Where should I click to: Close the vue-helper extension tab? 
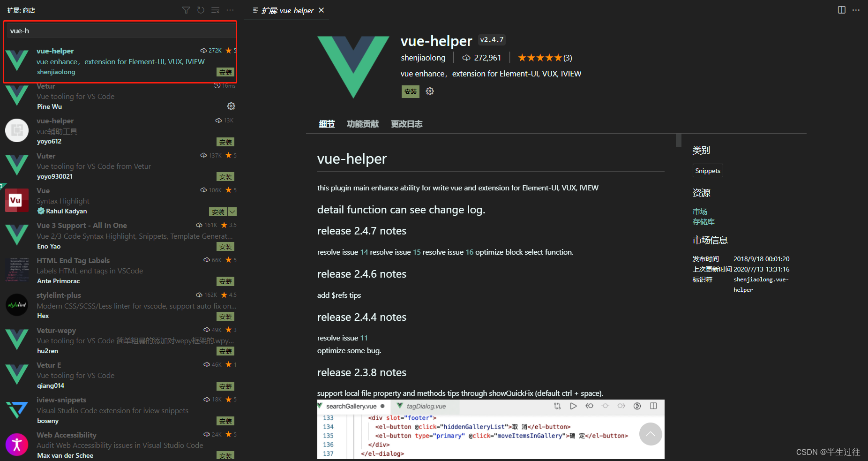point(322,10)
